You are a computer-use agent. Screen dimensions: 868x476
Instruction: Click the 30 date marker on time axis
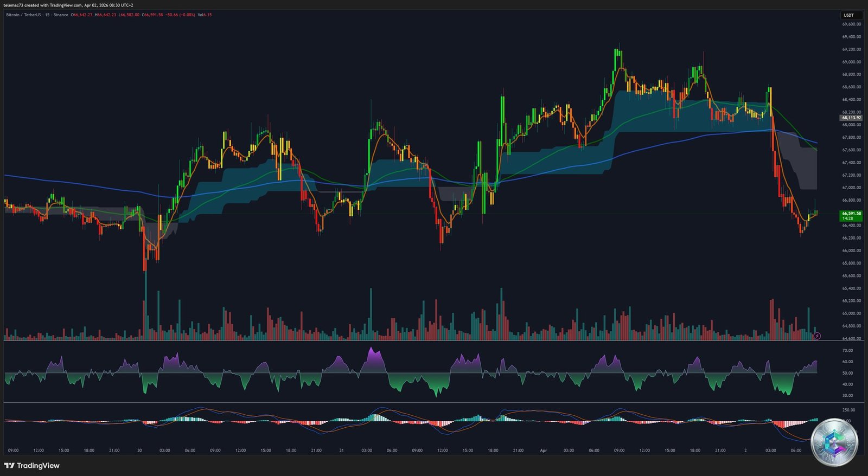pos(139,451)
